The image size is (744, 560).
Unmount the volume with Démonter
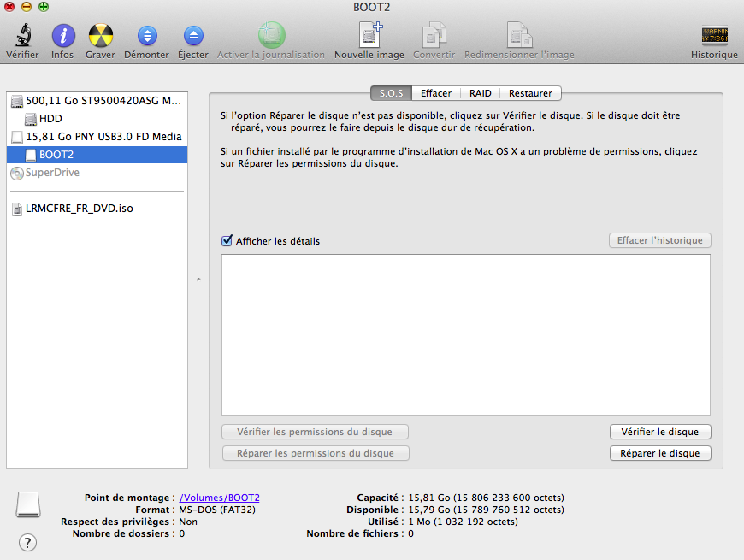click(x=146, y=37)
